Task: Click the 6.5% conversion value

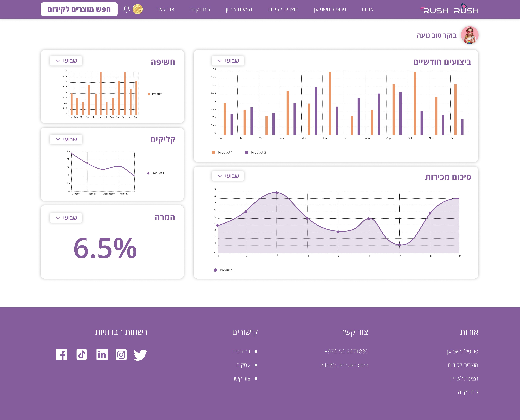Action: pos(105,248)
